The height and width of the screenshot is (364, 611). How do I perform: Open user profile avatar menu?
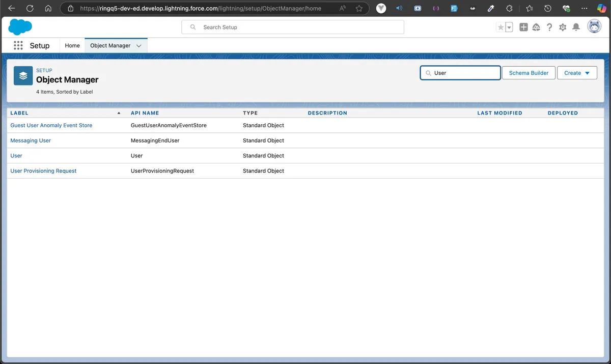[x=594, y=26]
